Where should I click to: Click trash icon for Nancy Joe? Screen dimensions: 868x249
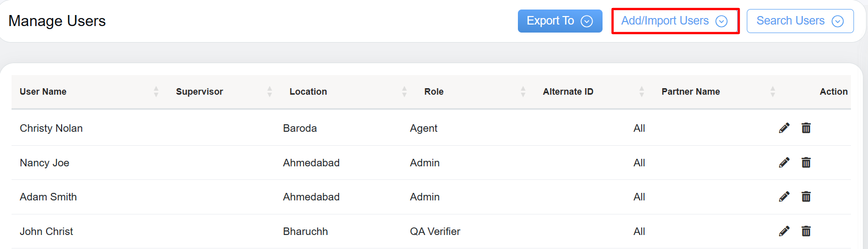pos(806,162)
